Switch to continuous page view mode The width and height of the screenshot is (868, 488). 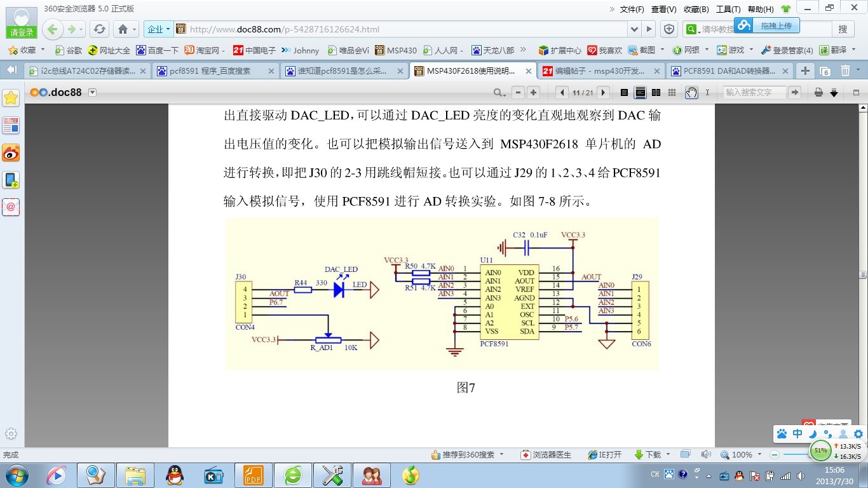[641, 93]
